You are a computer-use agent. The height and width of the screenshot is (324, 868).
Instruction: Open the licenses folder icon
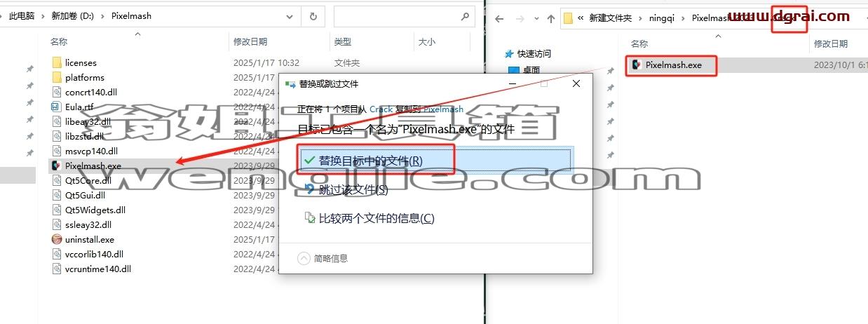click(x=57, y=63)
